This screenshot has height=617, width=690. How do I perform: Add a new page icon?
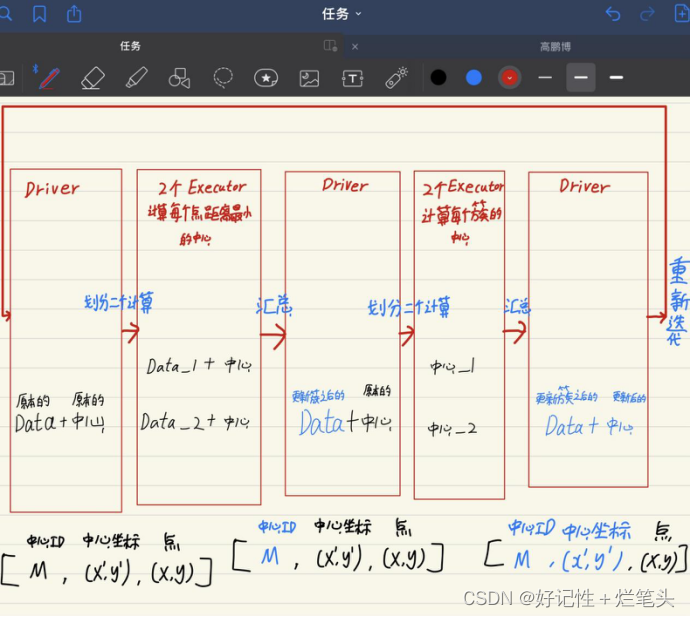click(x=682, y=14)
